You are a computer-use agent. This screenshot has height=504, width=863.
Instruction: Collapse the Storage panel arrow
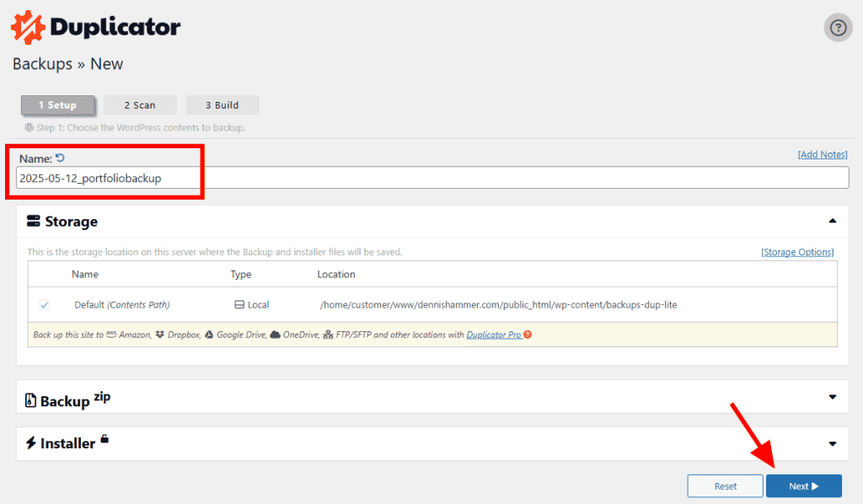(x=833, y=221)
